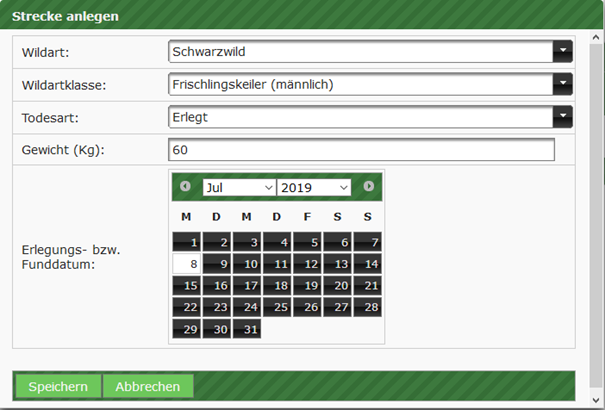
Task: Open the Todesart dropdown
Action: [x=563, y=117]
